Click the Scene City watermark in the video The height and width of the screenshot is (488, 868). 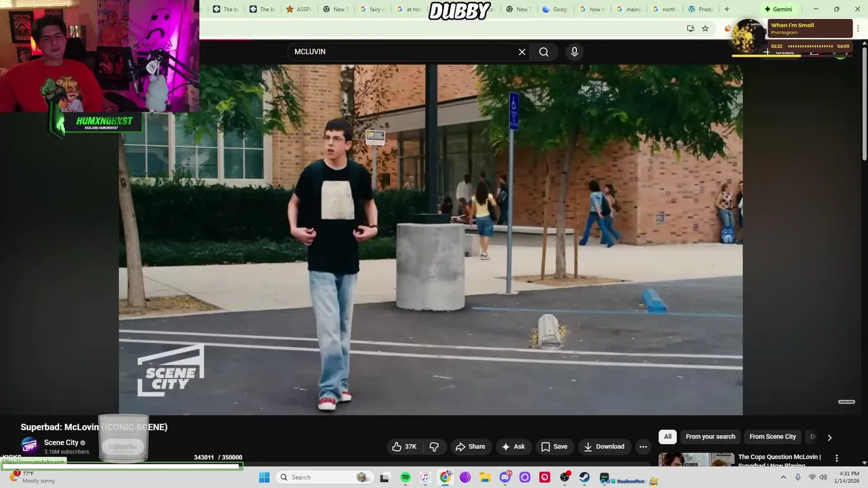pos(170,371)
